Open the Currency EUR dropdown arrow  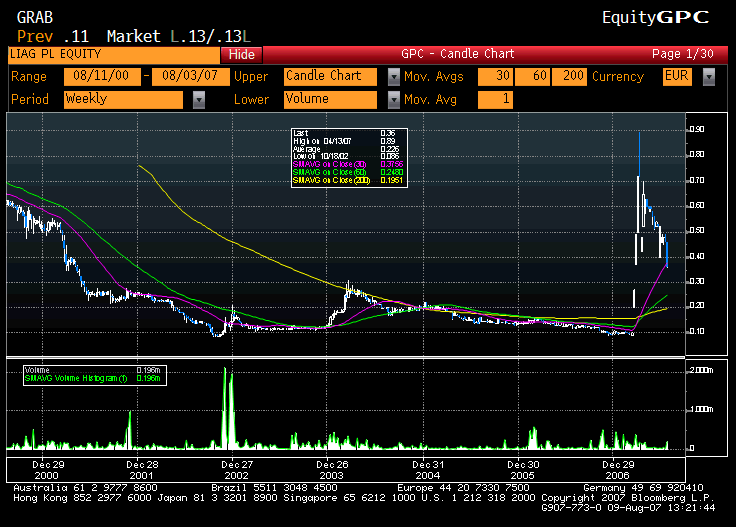pos(709,76)
